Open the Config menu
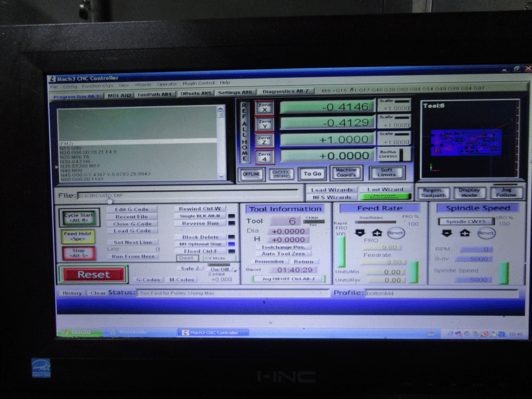532x399 pixels. click(70, 86)
